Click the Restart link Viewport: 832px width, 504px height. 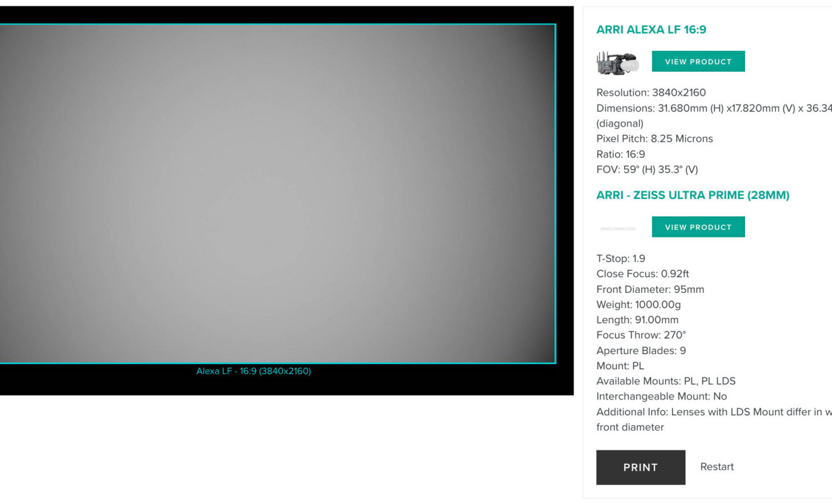(x=717, y=467)
